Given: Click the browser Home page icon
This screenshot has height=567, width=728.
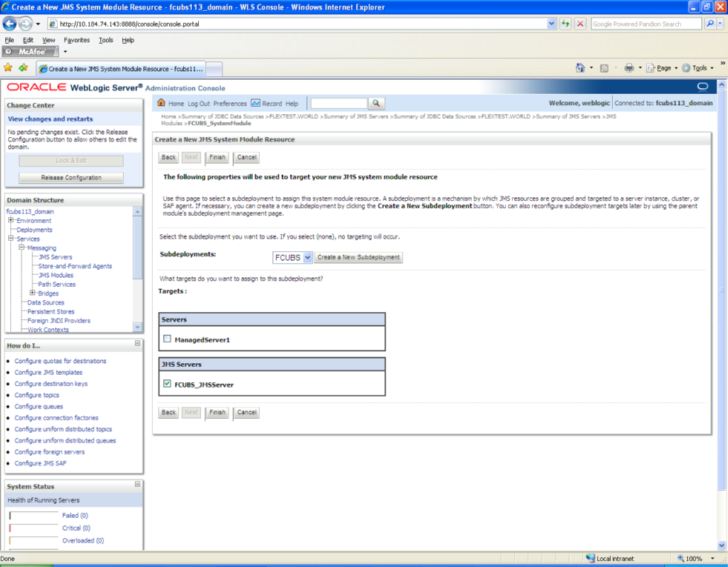Looking at the screenshot, I should coord(580,68).
